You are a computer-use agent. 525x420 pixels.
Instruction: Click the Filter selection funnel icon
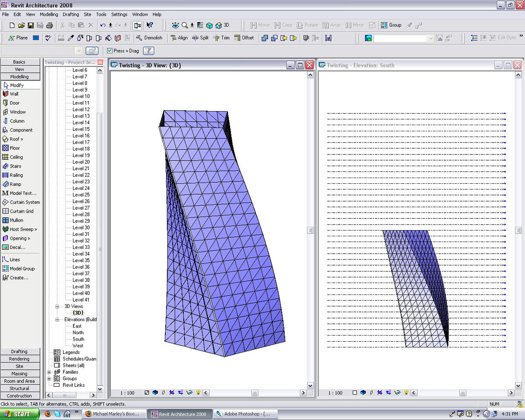tap(148, 51)
